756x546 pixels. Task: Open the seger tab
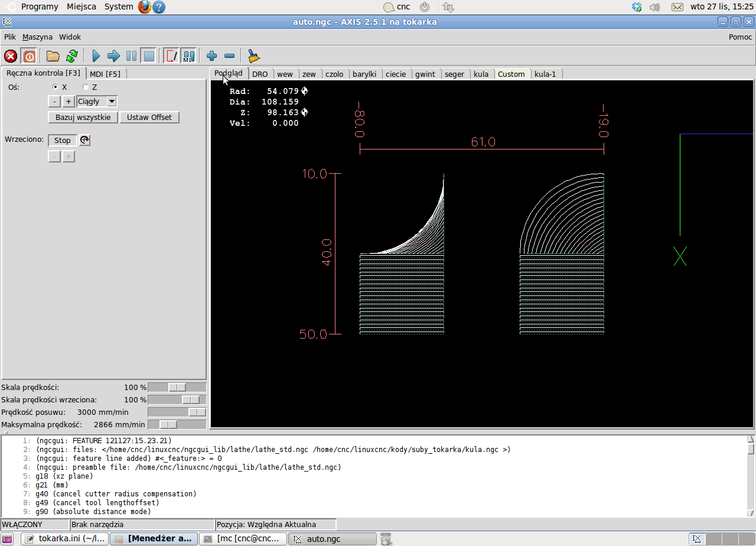[x=455, y=74]
